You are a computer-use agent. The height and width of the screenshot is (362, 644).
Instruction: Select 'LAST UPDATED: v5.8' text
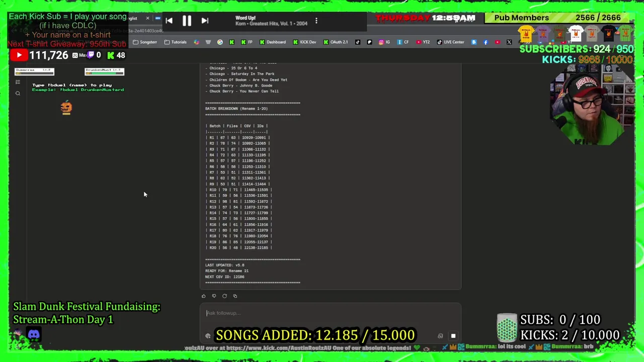(x=225, y=265)
